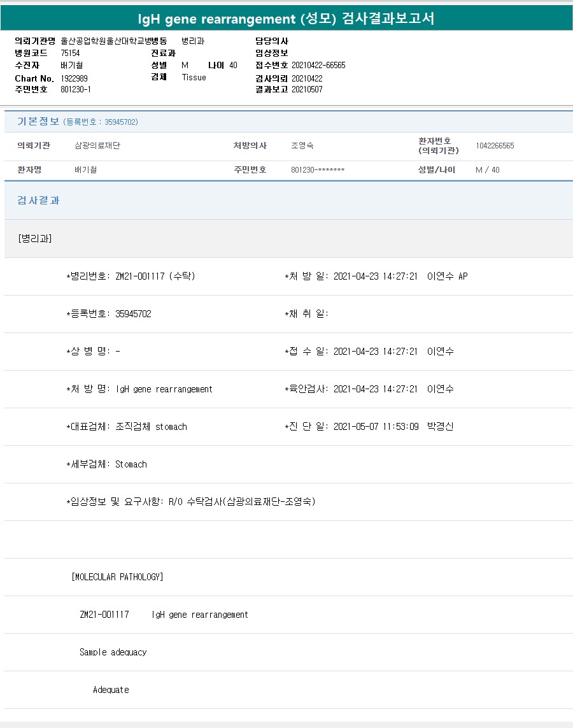The height and width of the screenshot is (728, 573).
Task: Click the 처방명 IgH gene rearrangement line
Action: coord(139,389)
